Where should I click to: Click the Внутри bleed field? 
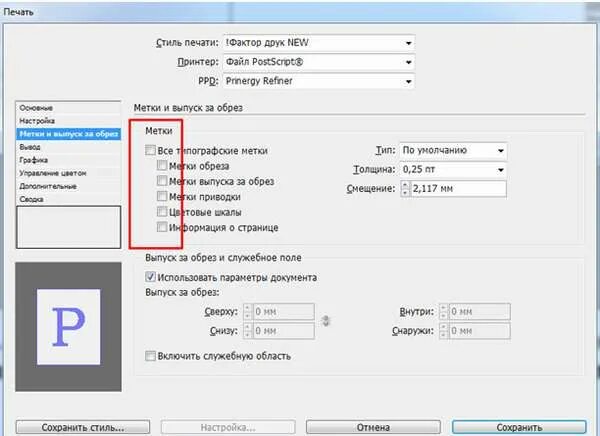(x=479, y=312)
